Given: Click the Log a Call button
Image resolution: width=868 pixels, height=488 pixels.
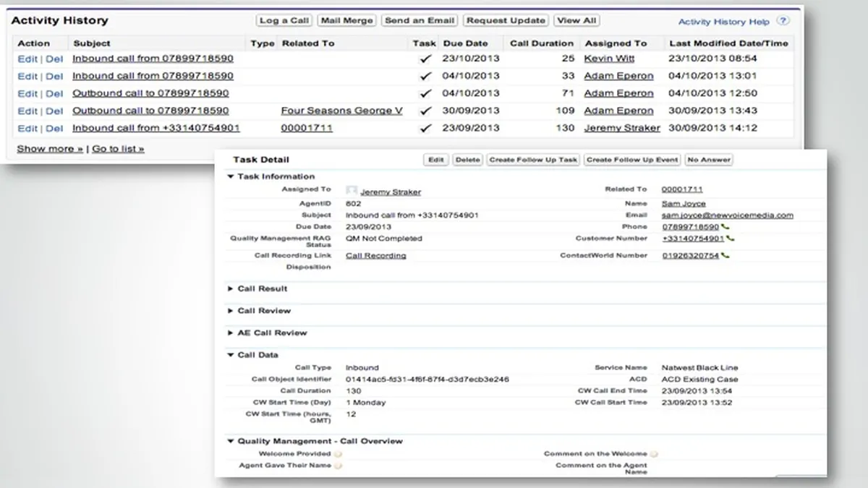Looking at the screenshot, I should 285,21.
